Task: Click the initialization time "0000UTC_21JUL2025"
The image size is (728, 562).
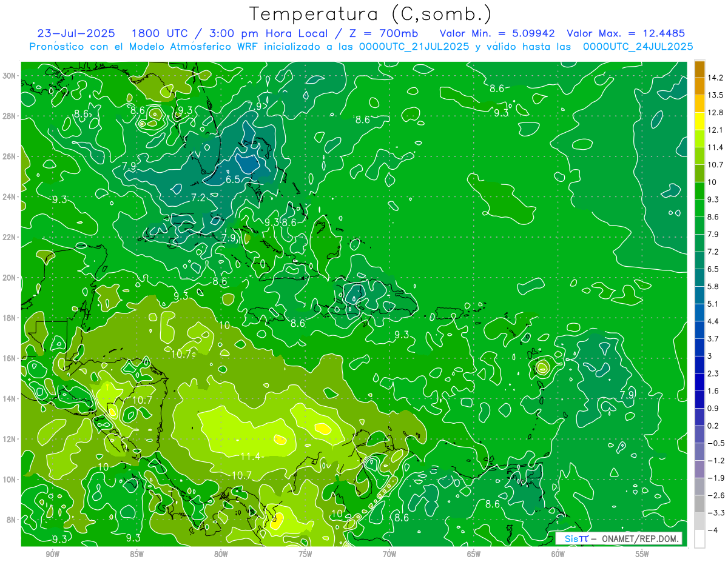Action: coord(414,46)
